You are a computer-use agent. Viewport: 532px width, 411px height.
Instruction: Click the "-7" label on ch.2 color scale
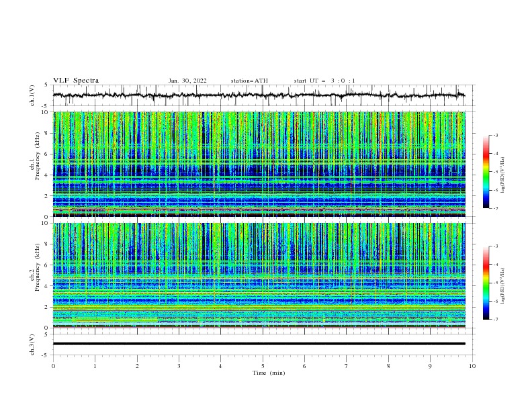click(x=496, y=320)
